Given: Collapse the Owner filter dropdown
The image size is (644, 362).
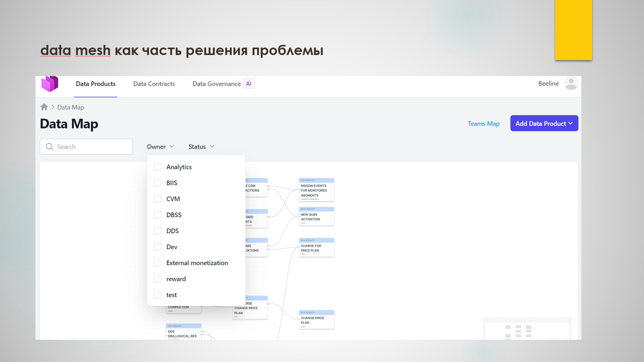Looking at the screenshot, I should 160,147.
